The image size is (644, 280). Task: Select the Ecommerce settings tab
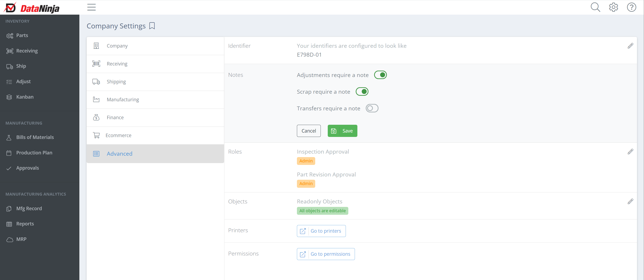pos(118,135)
